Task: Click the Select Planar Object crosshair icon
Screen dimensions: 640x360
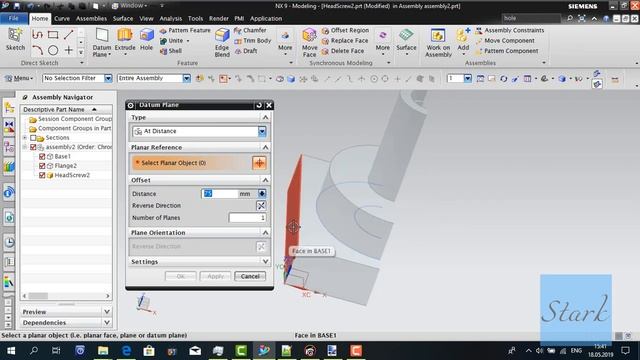Action: [x=259, y=163]
